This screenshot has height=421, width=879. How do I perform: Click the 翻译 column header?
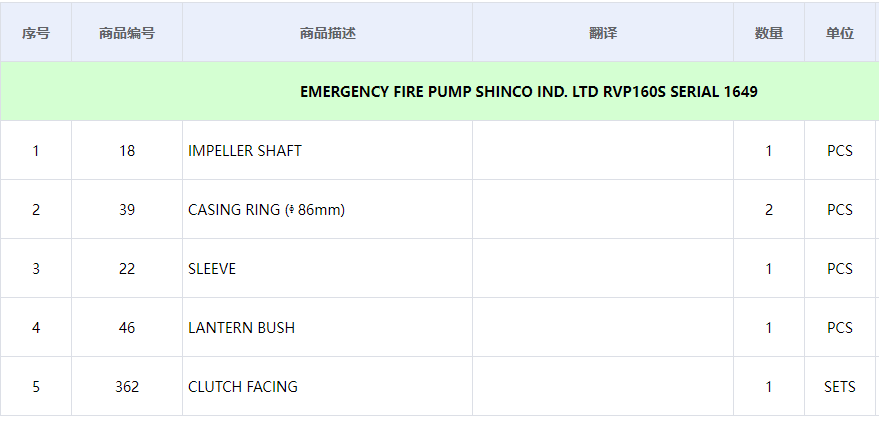(x=603, y=33)
